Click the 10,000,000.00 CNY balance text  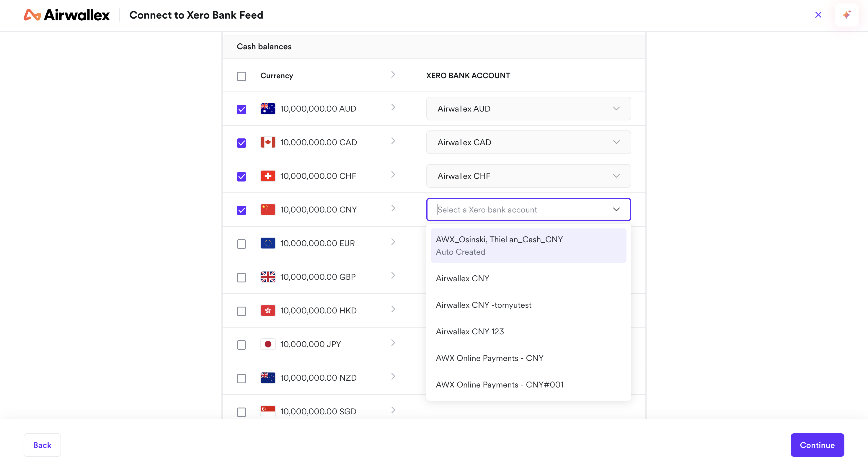tap(319, 210)
